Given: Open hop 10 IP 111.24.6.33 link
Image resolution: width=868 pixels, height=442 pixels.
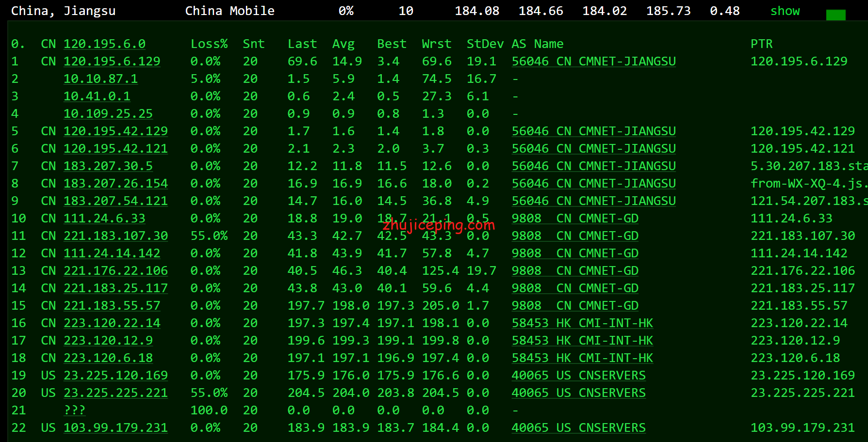Looking at the screenshot, I should tap(104, 218).
